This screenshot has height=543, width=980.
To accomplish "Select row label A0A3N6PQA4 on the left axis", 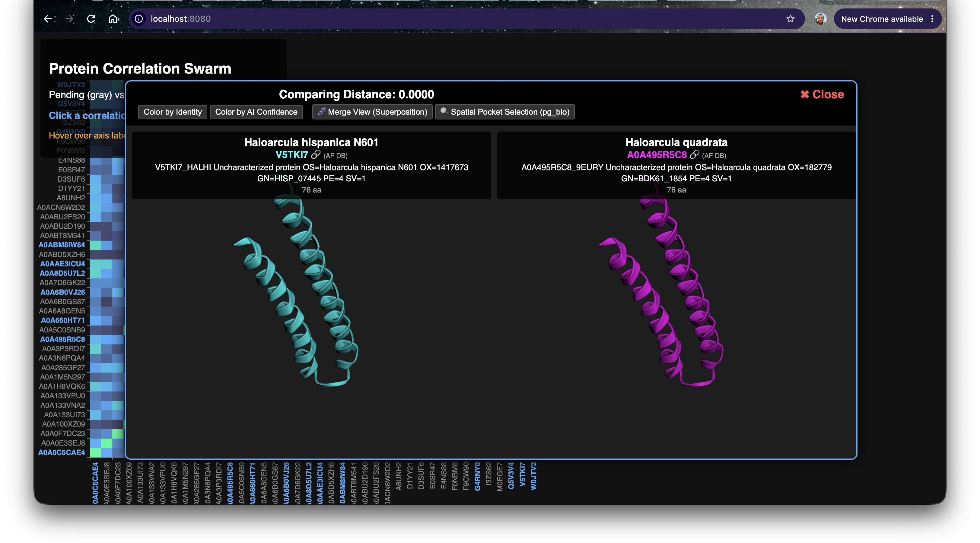I will coord(62,358).
